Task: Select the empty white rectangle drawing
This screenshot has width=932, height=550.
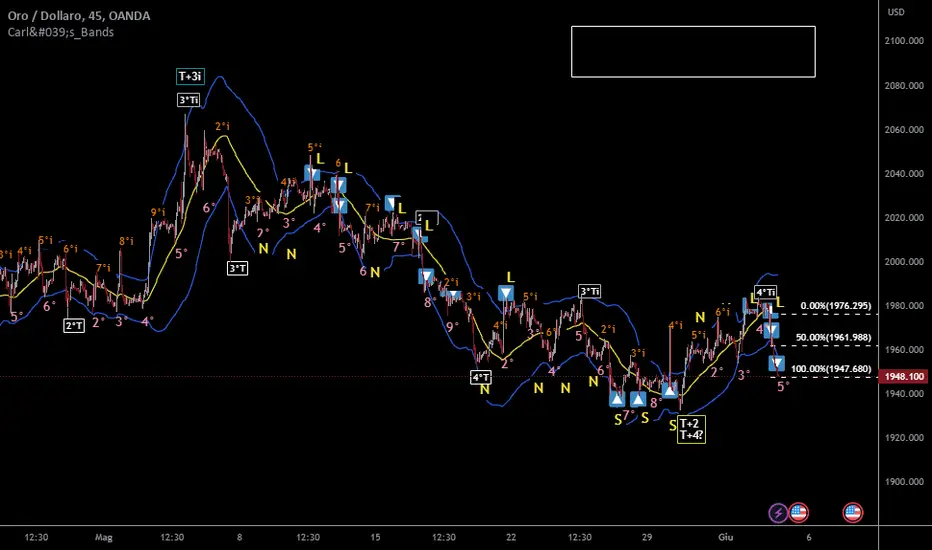Action: click(x=693, y=52)
